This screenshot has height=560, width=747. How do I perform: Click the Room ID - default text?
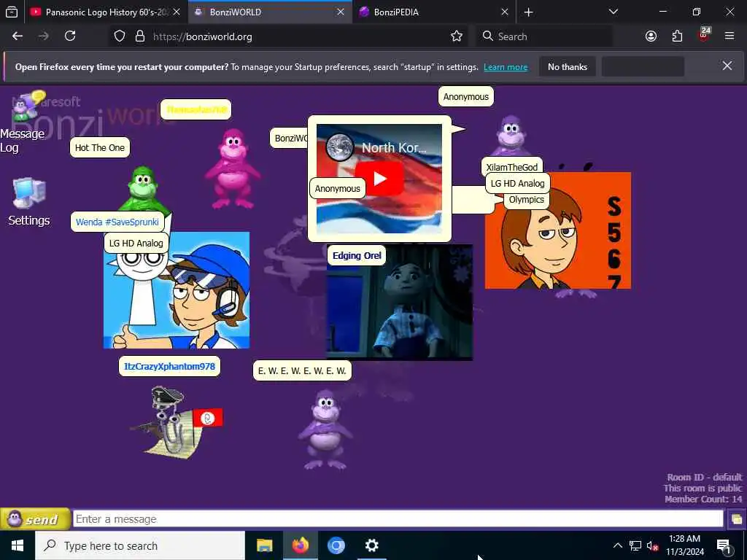click(704, 477)
